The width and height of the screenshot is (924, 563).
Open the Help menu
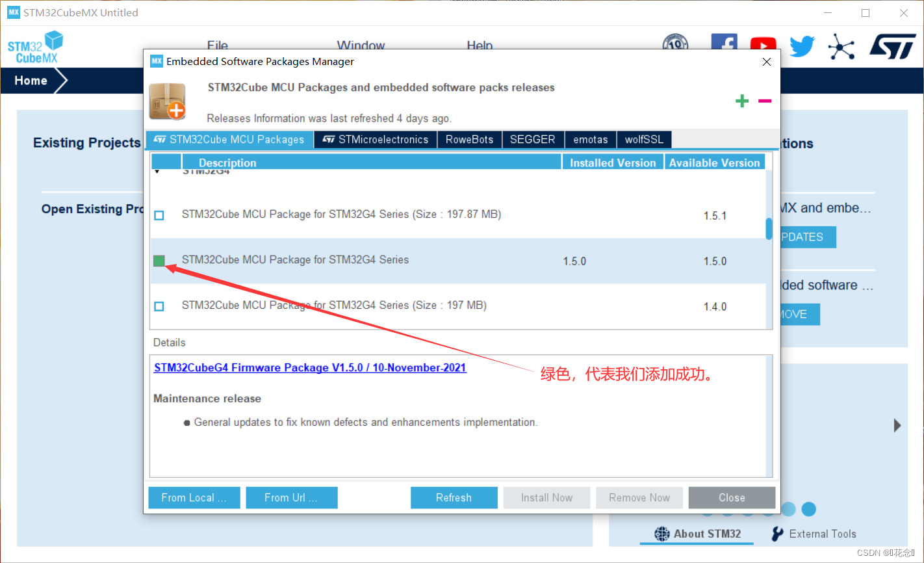pyautogui.click(x=480, y=46)
